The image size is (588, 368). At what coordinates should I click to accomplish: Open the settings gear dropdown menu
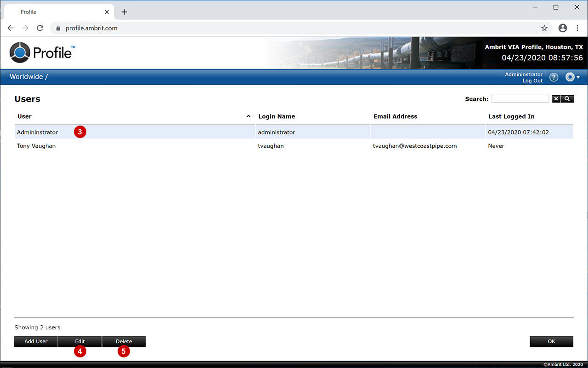(572, 77)
